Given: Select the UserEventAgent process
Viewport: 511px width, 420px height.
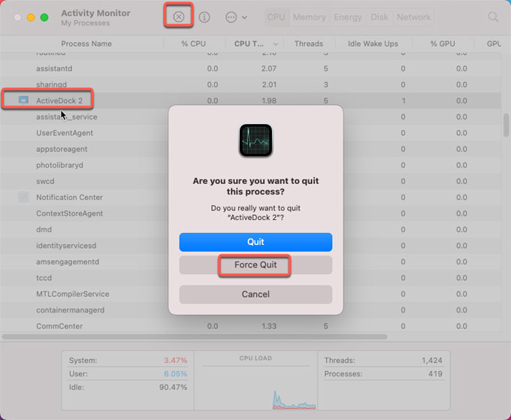Looking at the screenshot, I should click(x=65, y=133).
